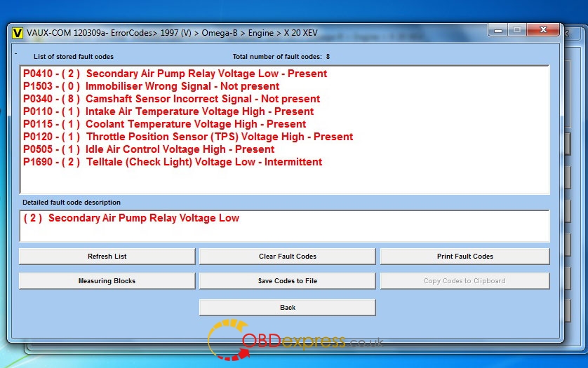Click the Refresh List button

point(107,257)
